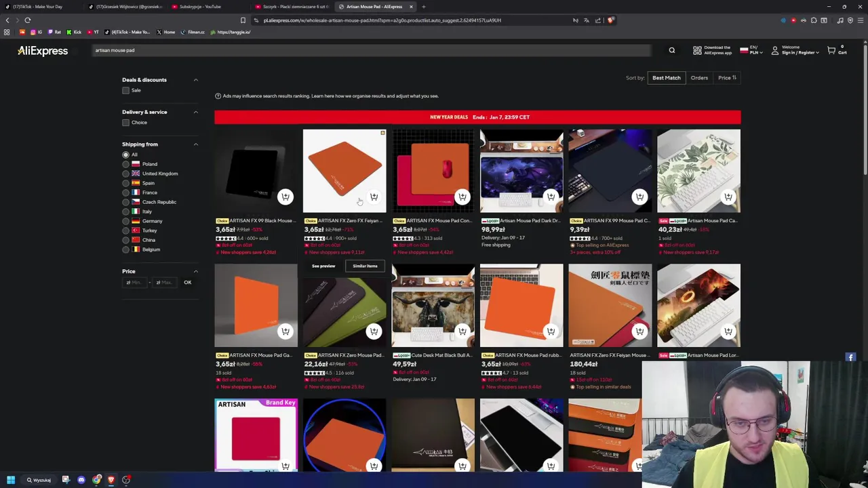Add Cute Desk Mat Black Bull to cart
This screenshot has height=488, width=868.
click(x=462, y=331)
